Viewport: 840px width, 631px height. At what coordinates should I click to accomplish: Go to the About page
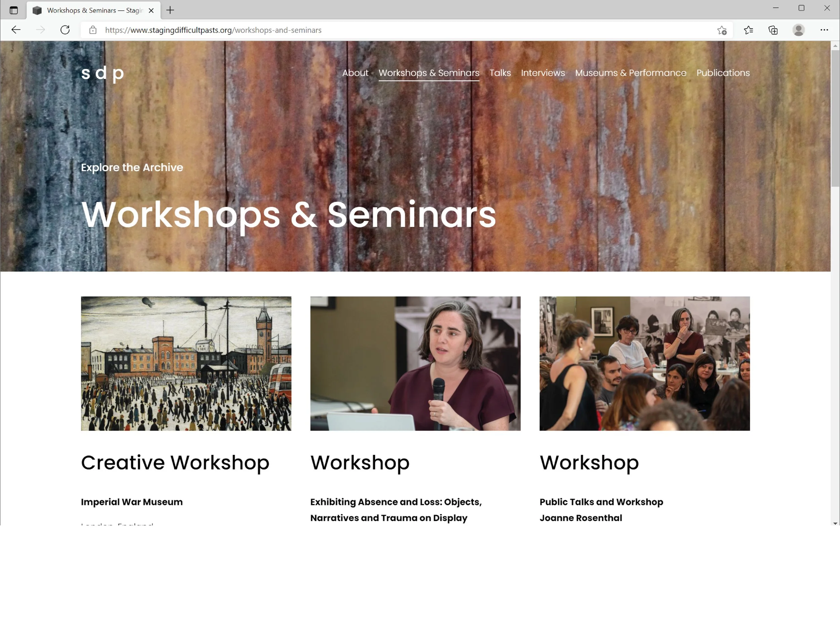(x=355, y=73)
